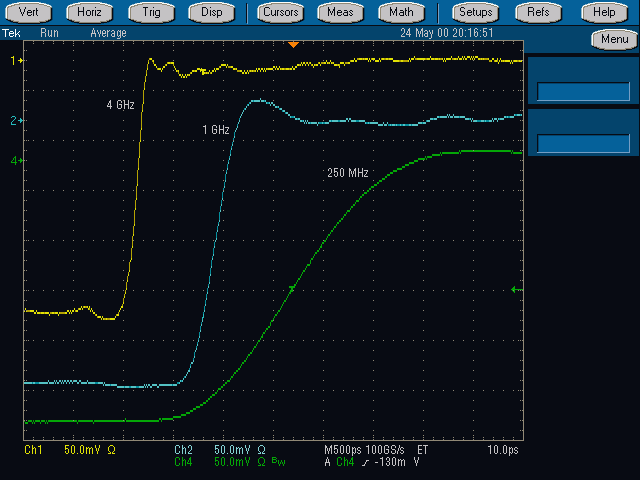The width and height of the screenshot is (640, 480).
Task: Open the Refs menu
Action: click(538, 12)
